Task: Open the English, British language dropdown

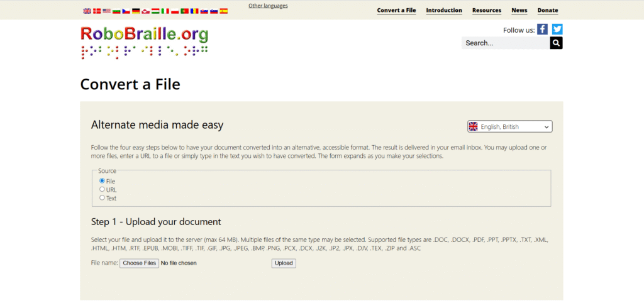Action: 509,126
